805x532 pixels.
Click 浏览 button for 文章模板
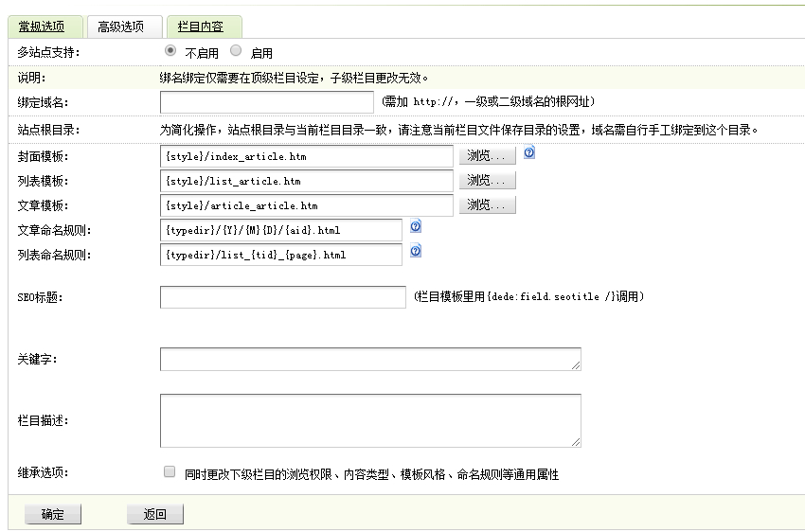click(488, 205)
